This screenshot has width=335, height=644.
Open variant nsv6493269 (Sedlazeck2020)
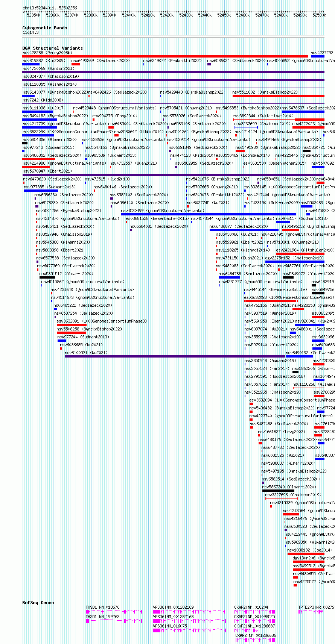click(x=100, y=61)
